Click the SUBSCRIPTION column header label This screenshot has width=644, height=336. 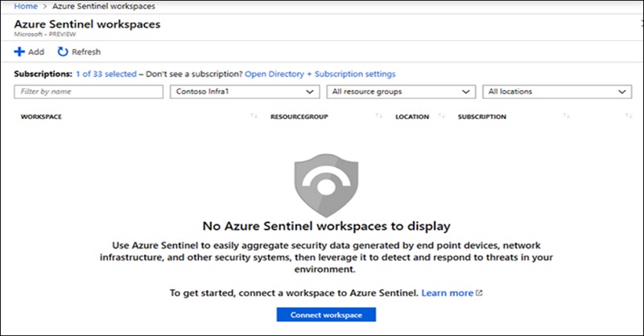[481, 117]
